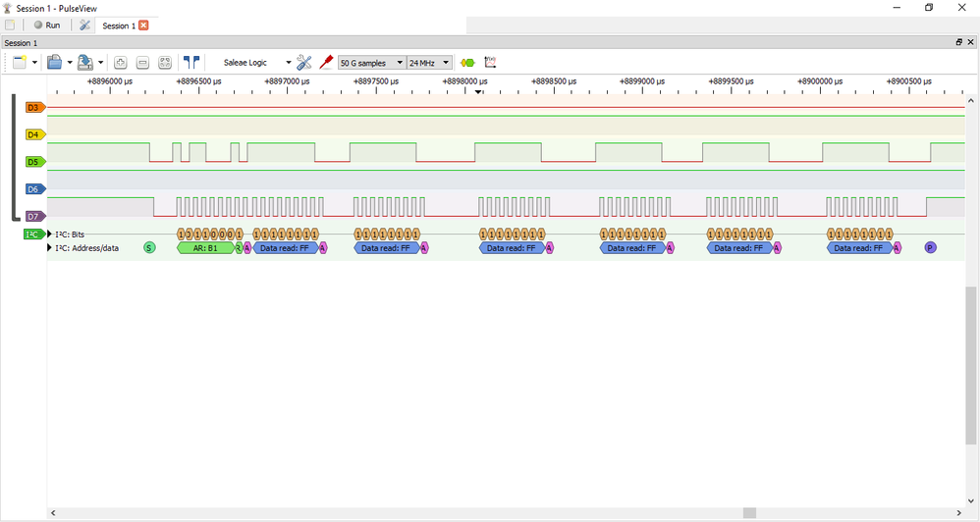This screenshot has height=522, width=980.
Task: Open the 50 G samples dropdown
Action: click(371, 63)
